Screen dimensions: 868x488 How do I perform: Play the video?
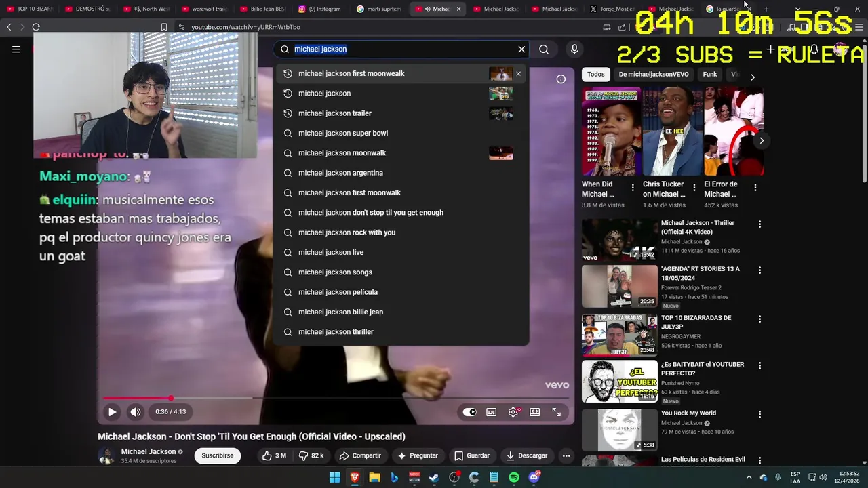click(112, 411)
